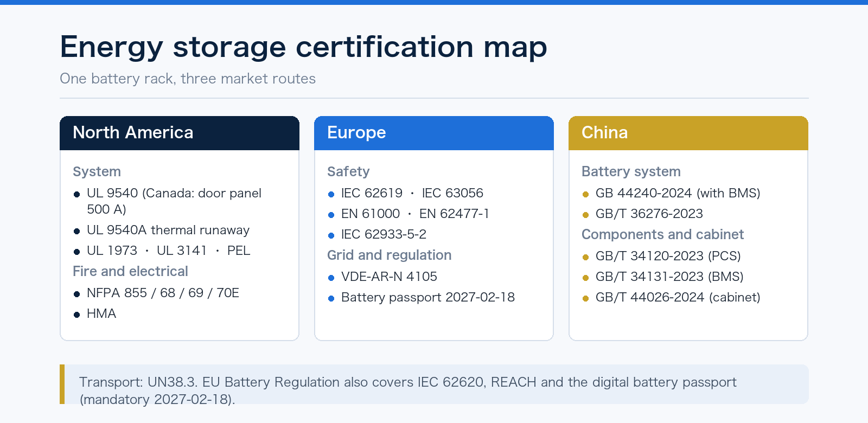Select the "UL 3141" entry
868x423 pixels.
(182, 251)
